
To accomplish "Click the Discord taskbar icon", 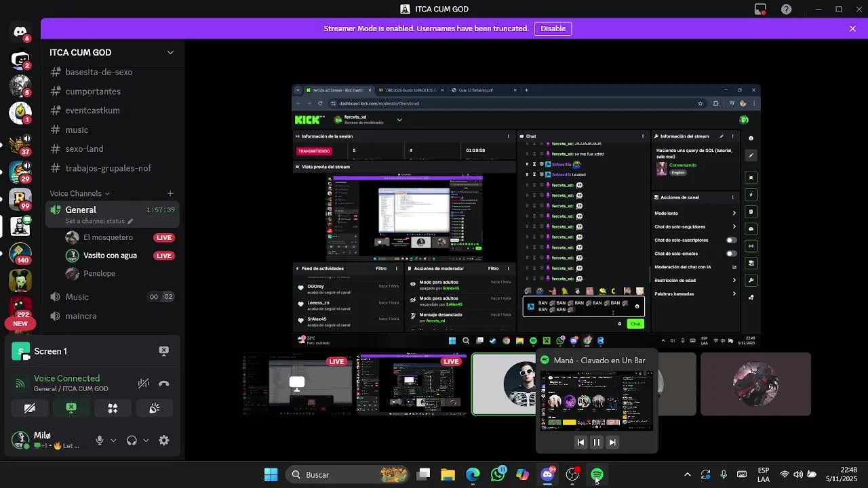I will click(547, 474).
